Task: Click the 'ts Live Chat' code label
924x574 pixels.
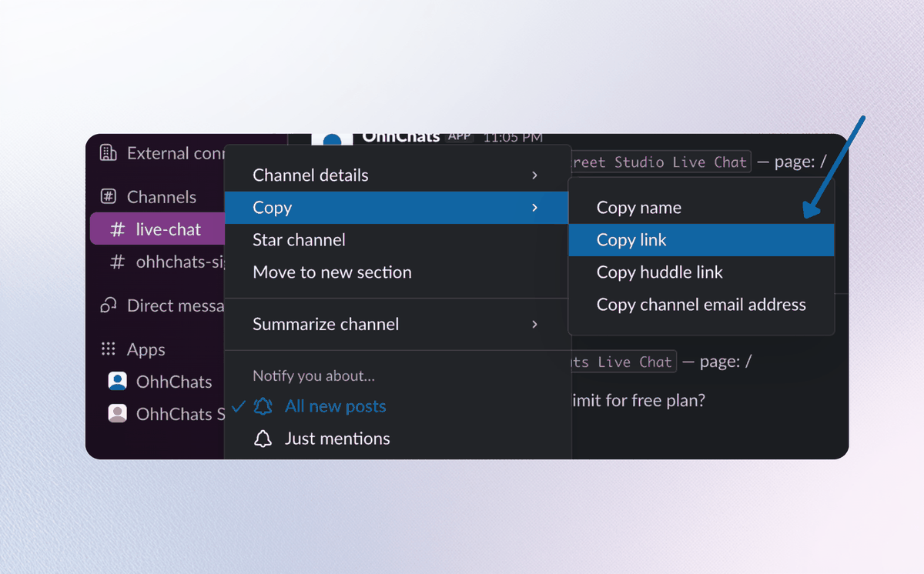Action: 624,362
